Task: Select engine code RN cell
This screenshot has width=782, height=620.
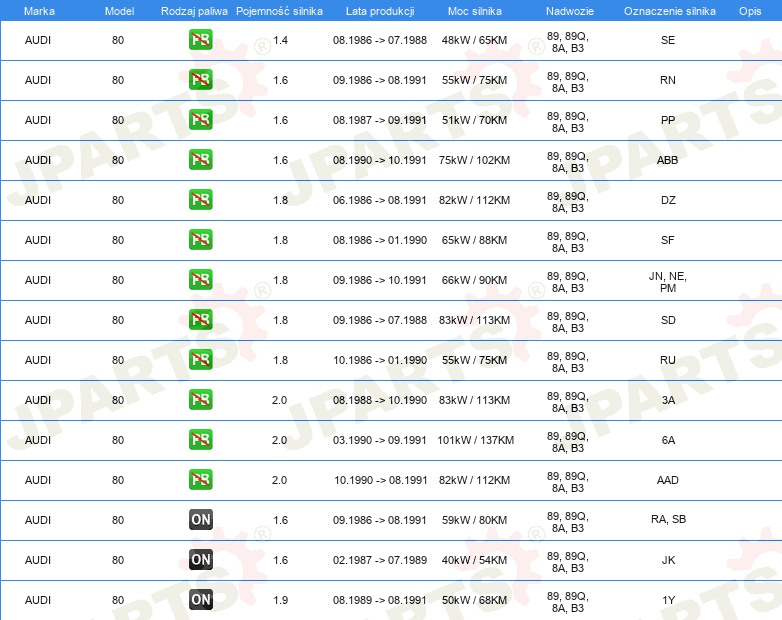Action: (668, 80)
